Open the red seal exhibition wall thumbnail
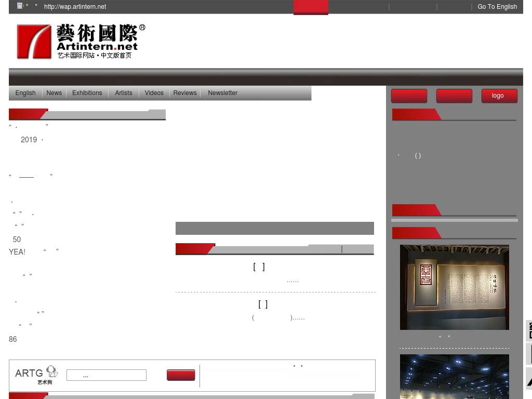Viewport: 532px width, 399px height. coord(454,287)
